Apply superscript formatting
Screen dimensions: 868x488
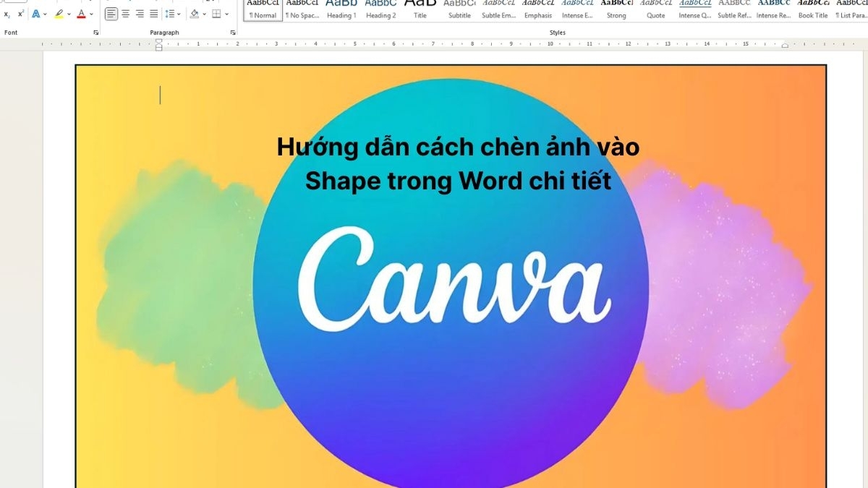tap(20, 14)
